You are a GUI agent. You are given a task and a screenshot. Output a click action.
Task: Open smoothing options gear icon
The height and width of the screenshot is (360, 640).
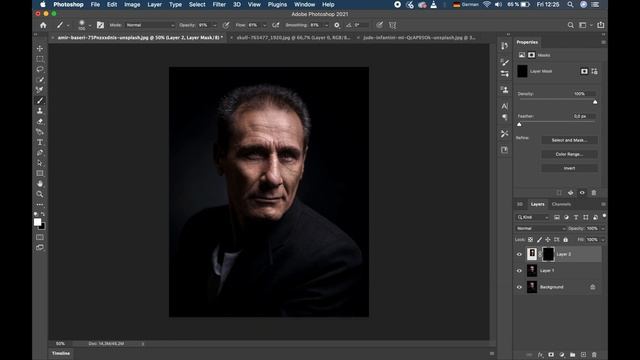337,25
